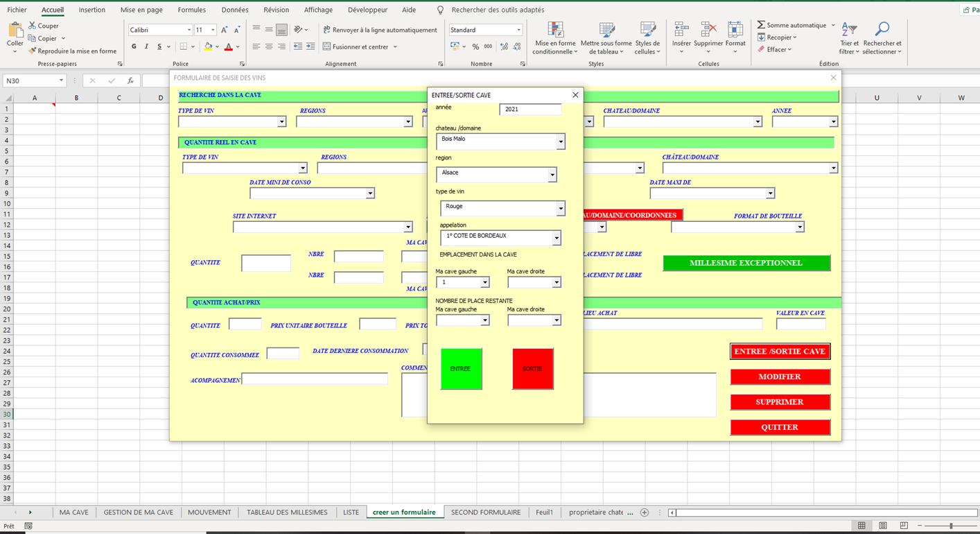Open Trier et filtrer tool
Image resolution: width=980 pixels, height=534 pixels.
coord(849,30)
